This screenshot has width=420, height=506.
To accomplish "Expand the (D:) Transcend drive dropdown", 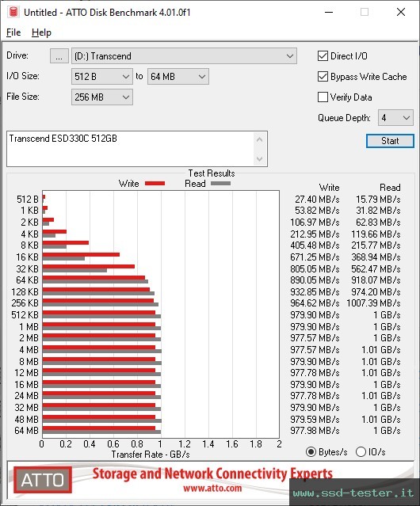I will [184, 56].
